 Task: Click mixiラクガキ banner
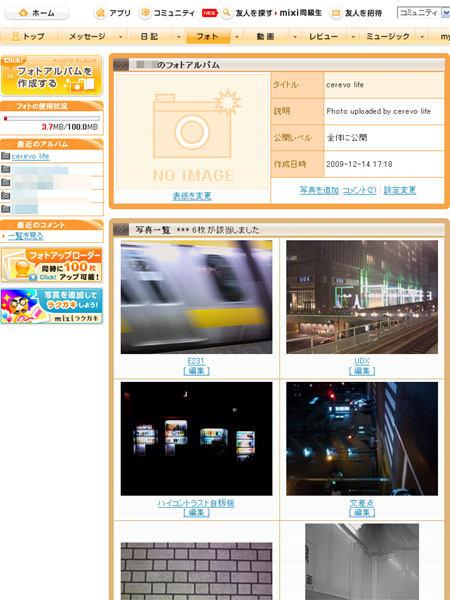52,306
